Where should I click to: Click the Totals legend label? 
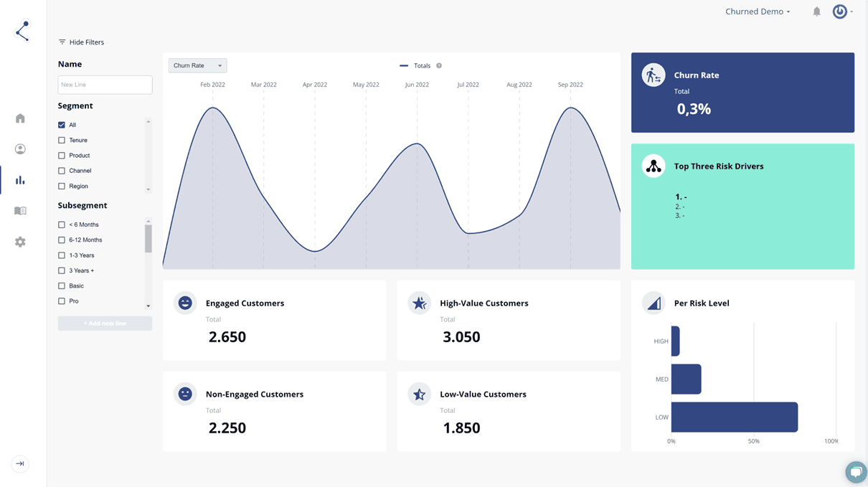point(423,65)
